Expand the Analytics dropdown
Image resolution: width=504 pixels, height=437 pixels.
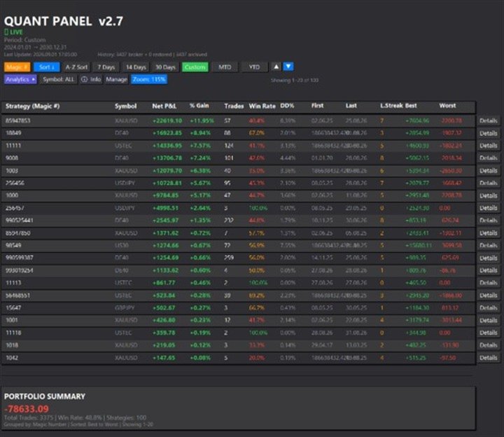20,79
